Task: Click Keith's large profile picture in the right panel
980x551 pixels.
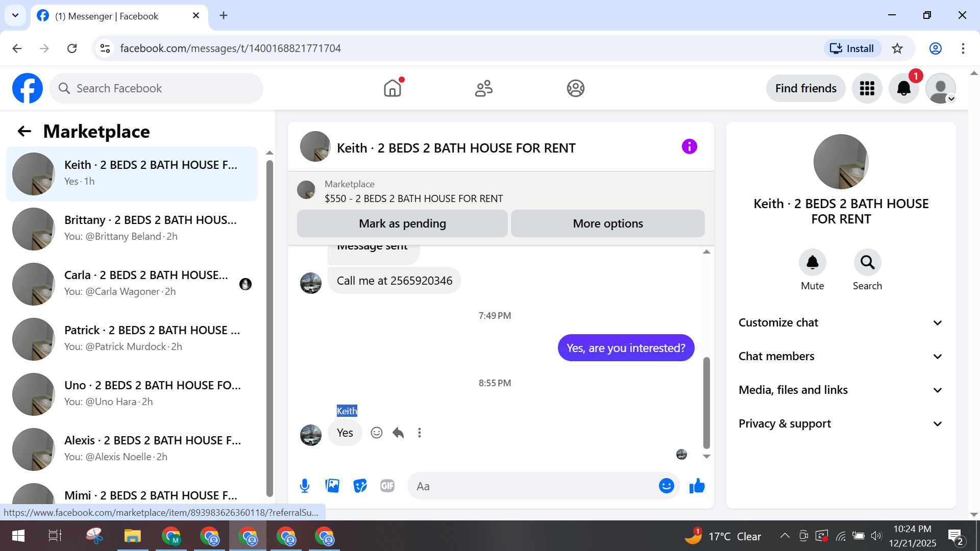Action: coord(841,162)
